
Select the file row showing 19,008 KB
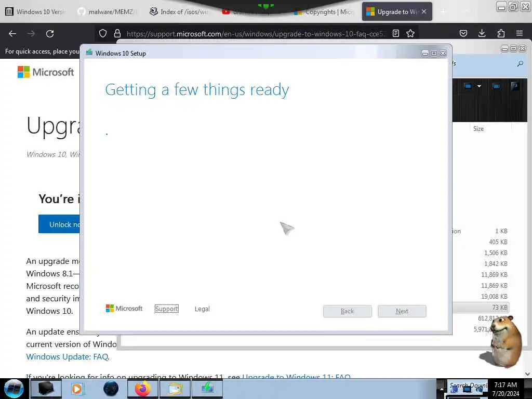coord(481,296)
